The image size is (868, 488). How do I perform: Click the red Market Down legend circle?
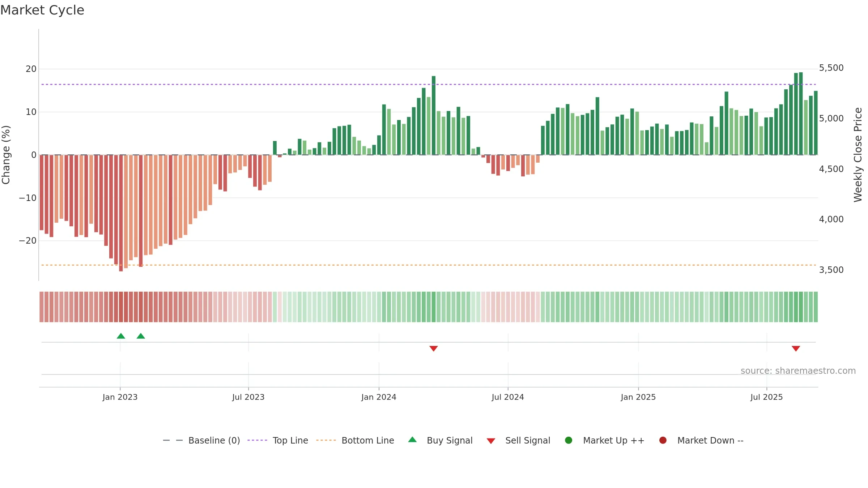point(663,440)
